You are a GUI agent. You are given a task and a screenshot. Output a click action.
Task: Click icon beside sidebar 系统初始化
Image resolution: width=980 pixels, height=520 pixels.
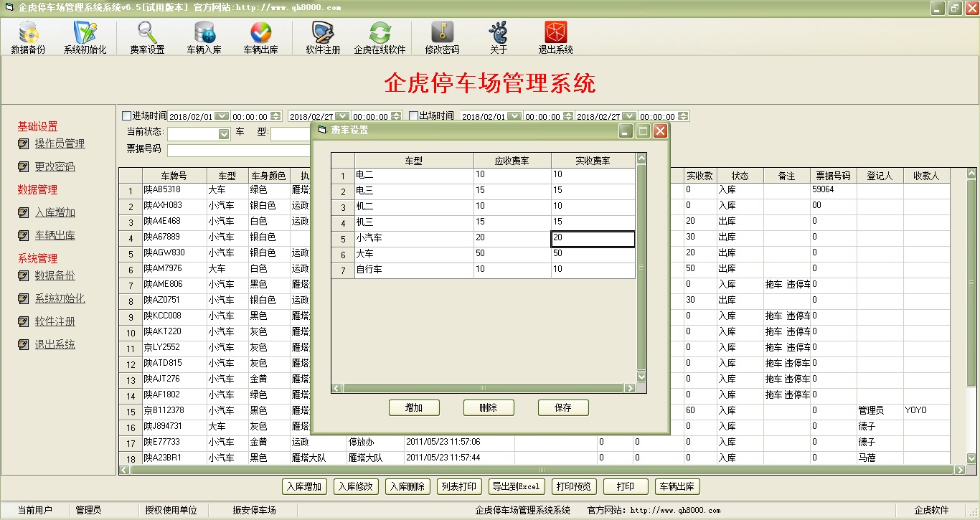tap(24, 299)
